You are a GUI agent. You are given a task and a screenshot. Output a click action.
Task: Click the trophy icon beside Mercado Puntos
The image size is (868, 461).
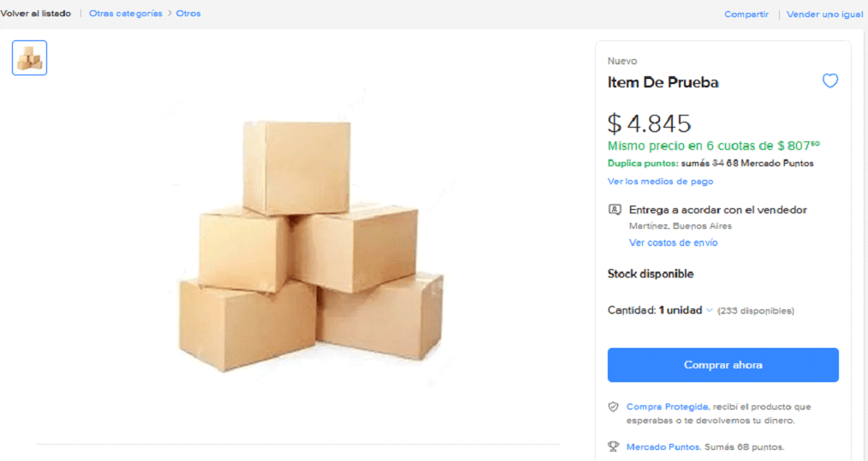613,446
